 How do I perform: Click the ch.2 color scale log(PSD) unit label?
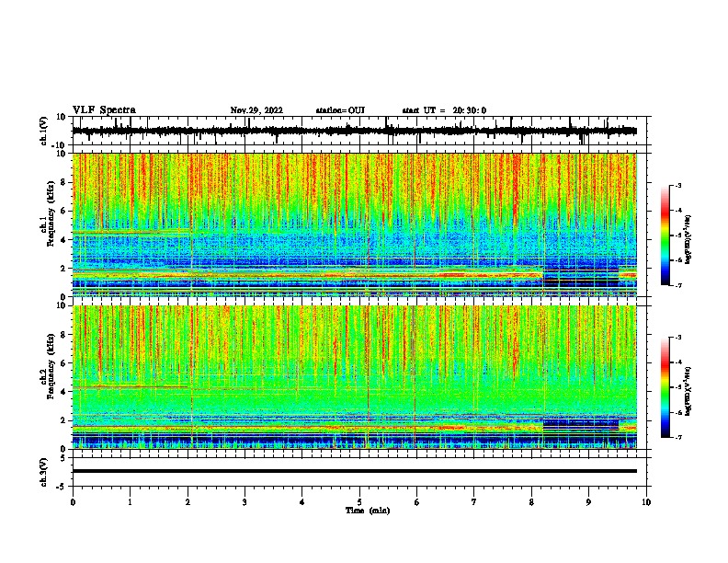click(688, 392)
